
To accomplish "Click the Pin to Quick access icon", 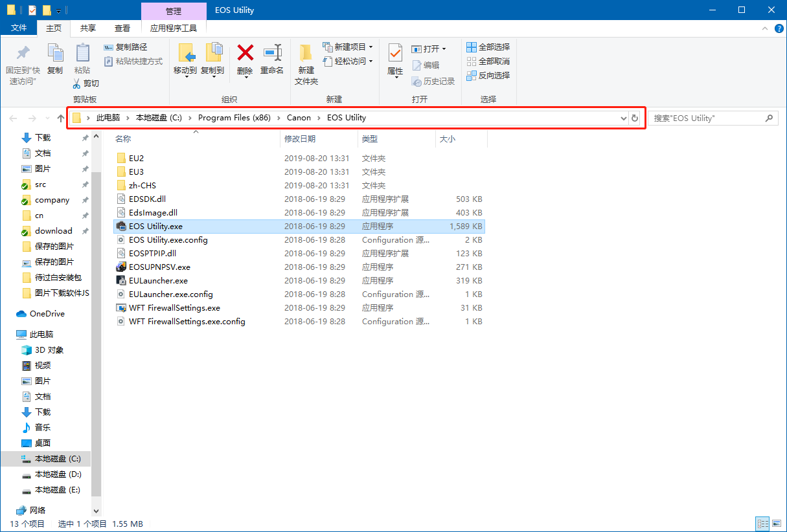I will [x=23, y=52].
